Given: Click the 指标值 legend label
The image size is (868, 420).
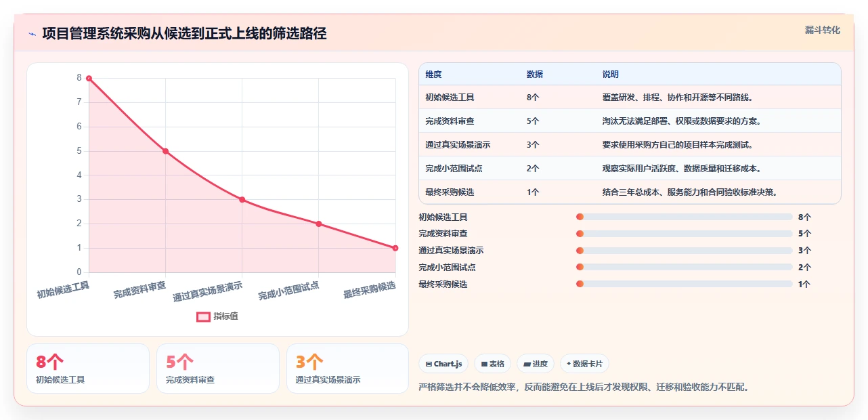Looking at the screenshot, I should [x=226, y=316].
